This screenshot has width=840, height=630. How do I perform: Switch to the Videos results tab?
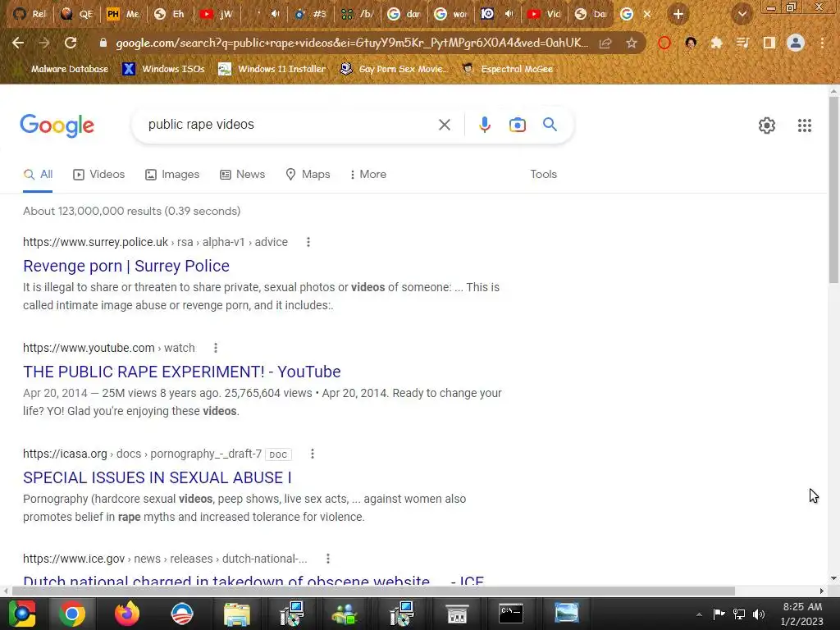pos(99,174)
